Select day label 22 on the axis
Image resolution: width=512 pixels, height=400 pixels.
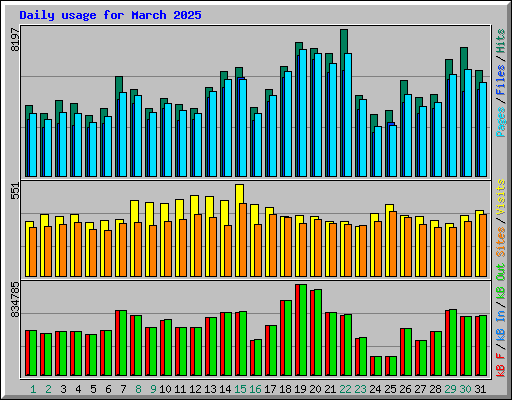click(x=345, y=389)
